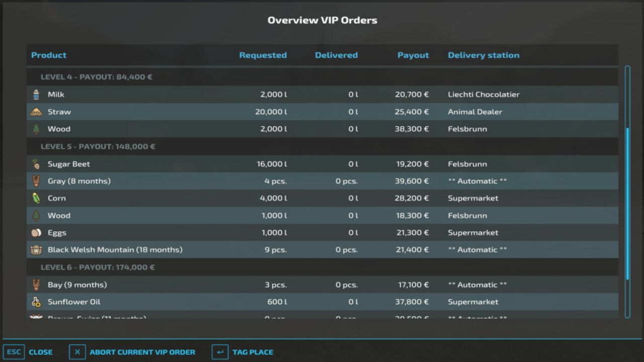Click the Enter key indicator next to Tag Place
This screenshot has width=644, height=362.
point(219,352)
